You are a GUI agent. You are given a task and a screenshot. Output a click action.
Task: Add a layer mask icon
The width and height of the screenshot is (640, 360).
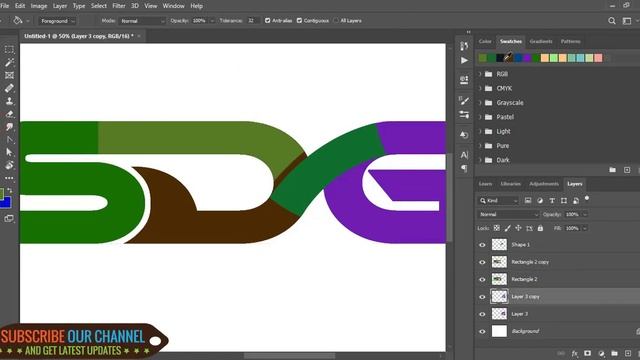coord(587,353)
